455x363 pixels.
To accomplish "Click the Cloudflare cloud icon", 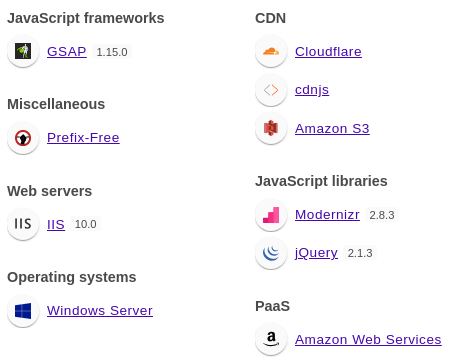I will coord(271,51).
